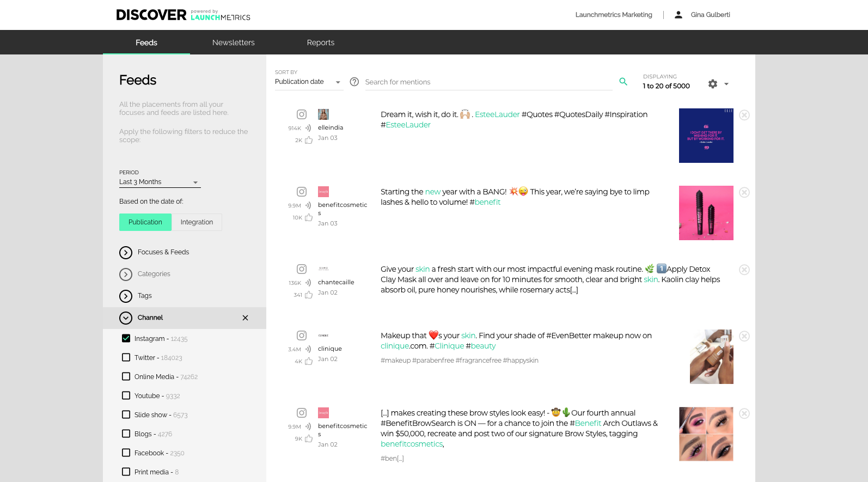The image size is (868, 482).
Task: Check the Twitter channel checkbox
Action: (126, 357)
